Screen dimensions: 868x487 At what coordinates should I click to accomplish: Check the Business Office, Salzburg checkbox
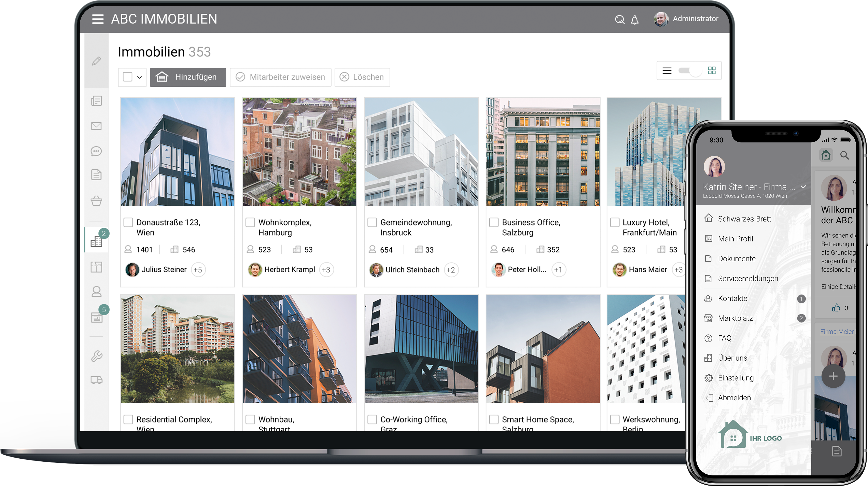(494, 222)
